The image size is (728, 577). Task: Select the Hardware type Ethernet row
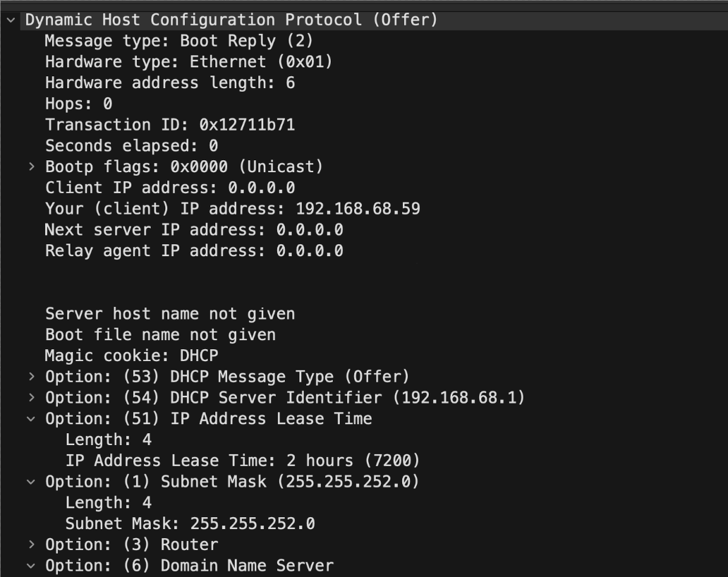[188, 62]
